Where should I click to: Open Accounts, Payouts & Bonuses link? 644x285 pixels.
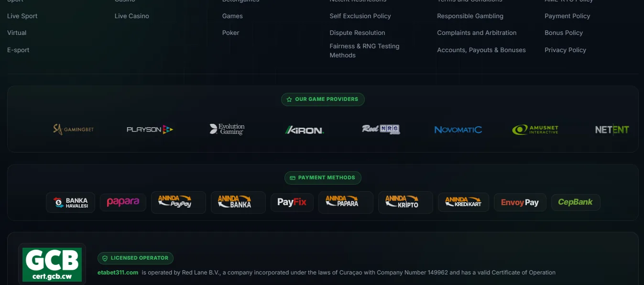(x=481, y=50)
